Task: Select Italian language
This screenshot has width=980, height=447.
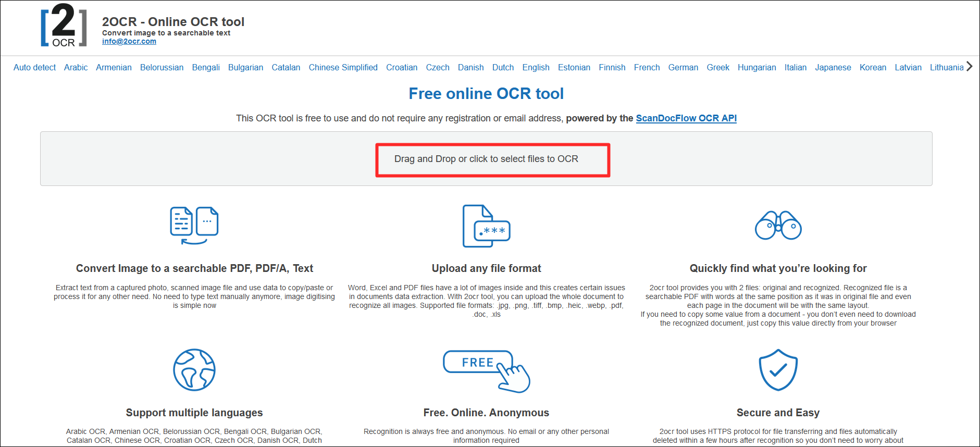Action: [x=796, y=67]
